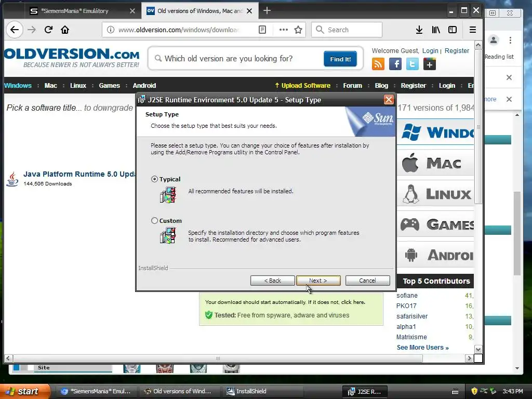Viewport: 532px width, 399px height.
Task: Click the page's vertical scrollbar down arrow
Action: (x=478, y=350)
